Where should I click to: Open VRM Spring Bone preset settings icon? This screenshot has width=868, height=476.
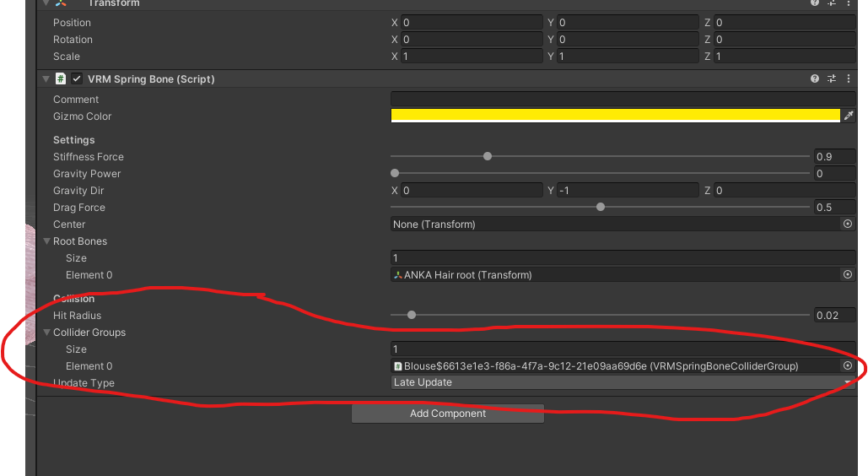point(832,78)
